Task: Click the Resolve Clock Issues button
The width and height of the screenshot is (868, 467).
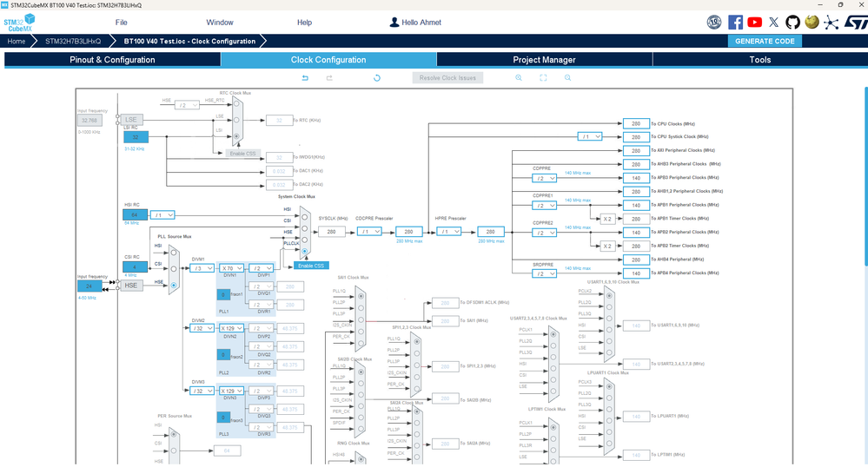Action: (x=447, y=78)
